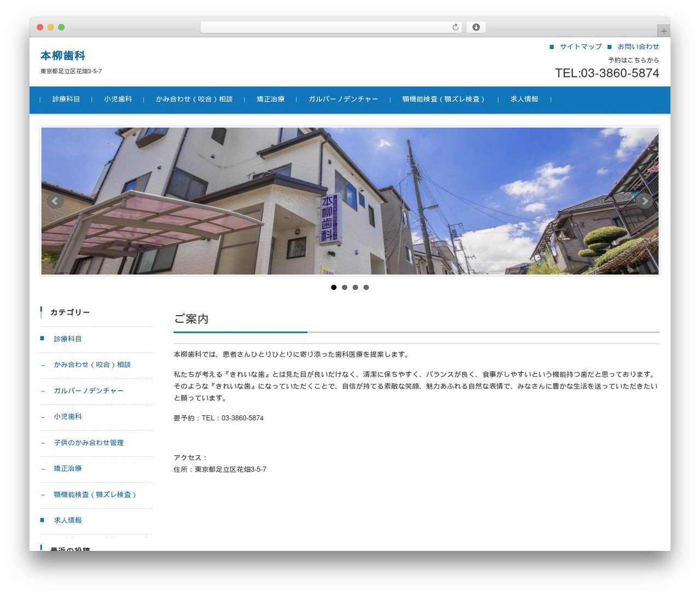
Task: Open a new browser tab with plus
Action: point(663,31)
